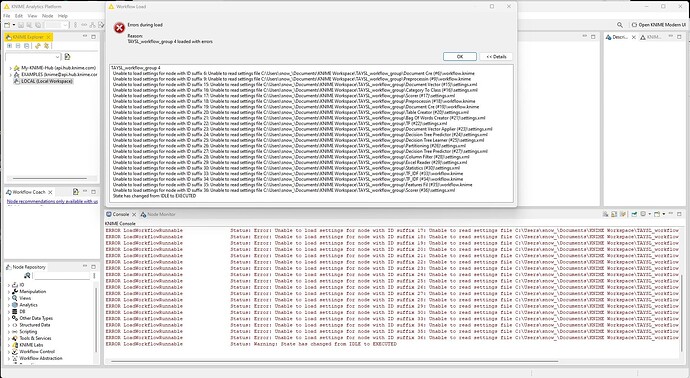
Task: Open the File menu
Action: pos(7,16)
